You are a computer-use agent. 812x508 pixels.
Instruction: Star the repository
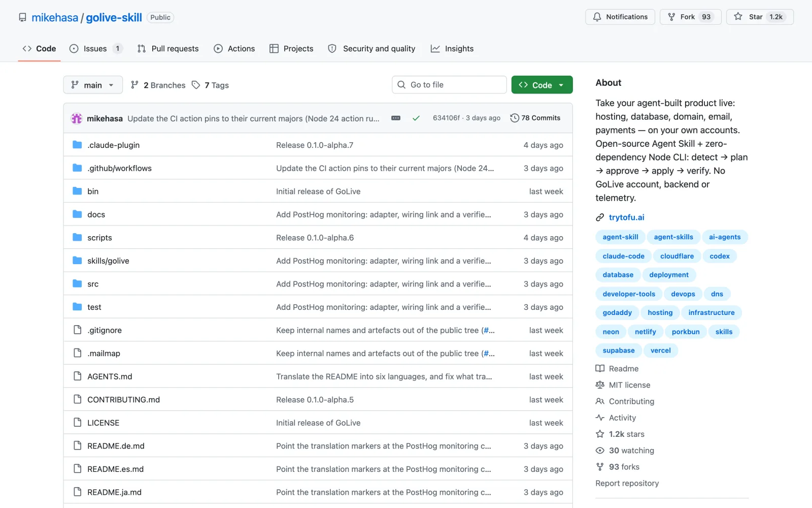[x=760, y=17]
